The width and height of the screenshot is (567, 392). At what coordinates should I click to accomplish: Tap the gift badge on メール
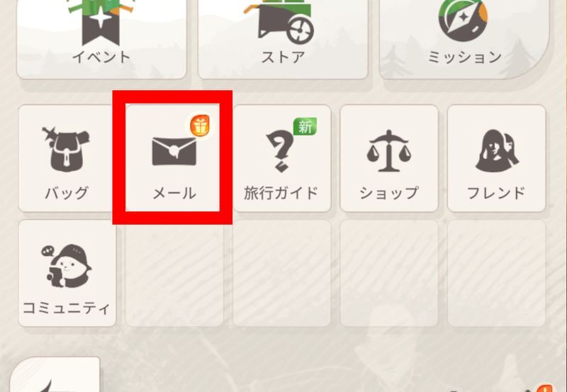click(x=200, y=125)
